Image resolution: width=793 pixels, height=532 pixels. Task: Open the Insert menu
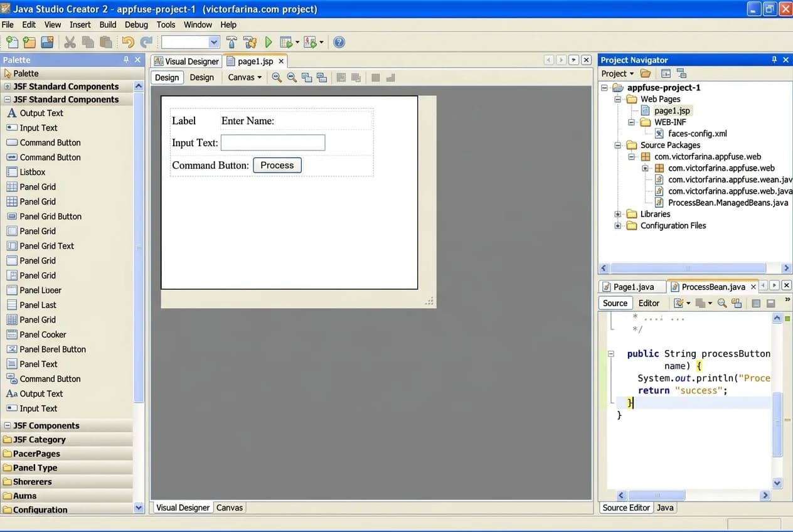click(x=80, y=24)
